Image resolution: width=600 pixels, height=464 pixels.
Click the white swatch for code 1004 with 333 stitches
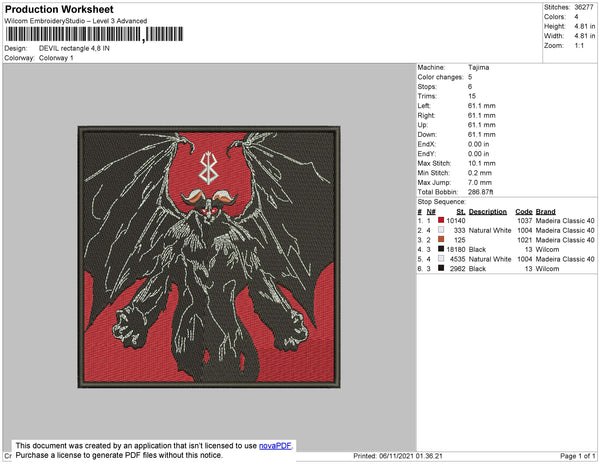[441, 230]
